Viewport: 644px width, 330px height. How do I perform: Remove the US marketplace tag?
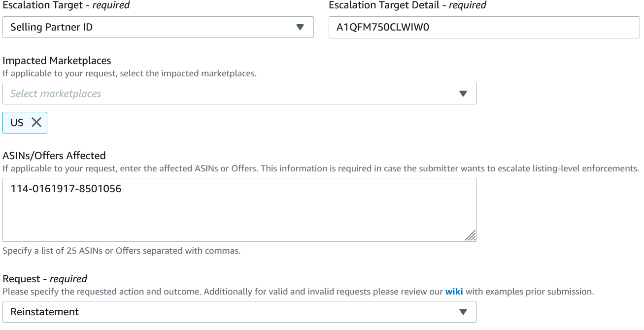36,123
